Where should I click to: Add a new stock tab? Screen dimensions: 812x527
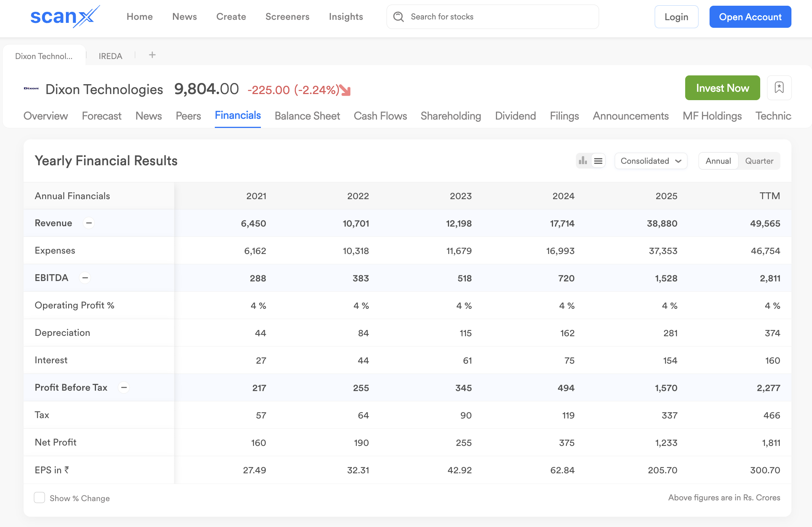coord(152,55)
